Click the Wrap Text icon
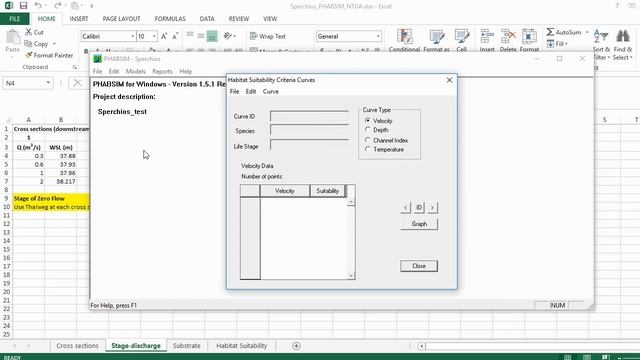Screen dimensions: 640x360 [253, 36]
